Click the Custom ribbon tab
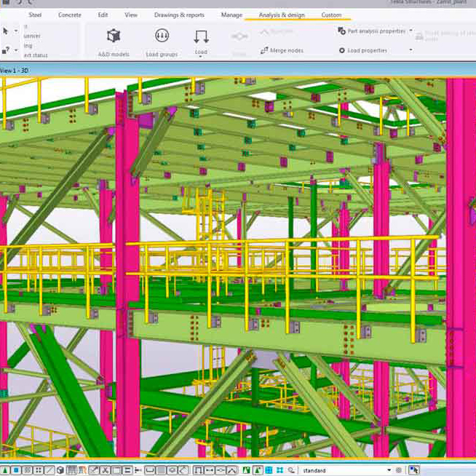 pyautogui.click(x=331, y=15)
